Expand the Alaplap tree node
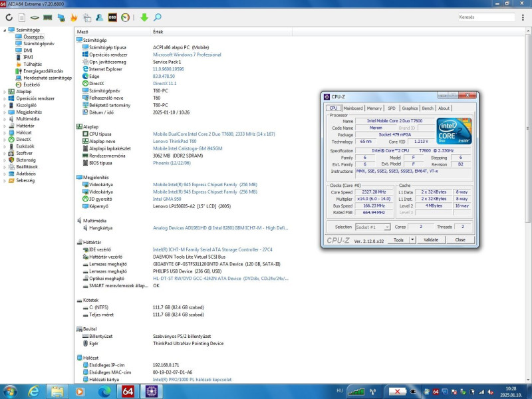Viewport: 532px width, 399px height. [5, 92]
